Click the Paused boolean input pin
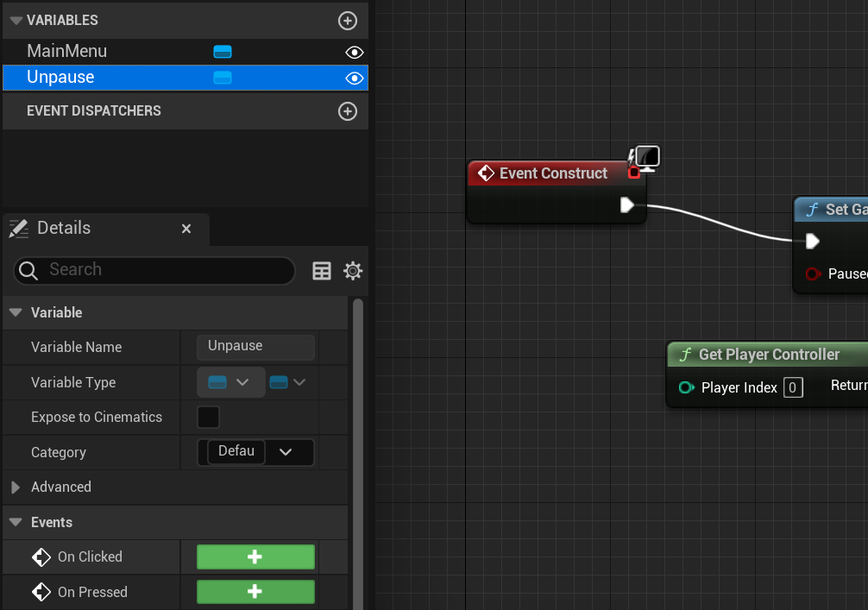The image size is (868, 610). click(x=813, y=274)
